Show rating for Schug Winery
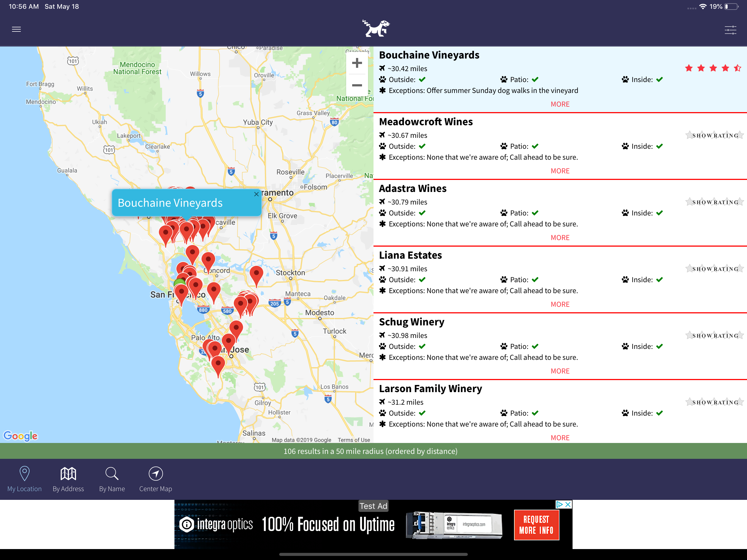 point(714,336)
